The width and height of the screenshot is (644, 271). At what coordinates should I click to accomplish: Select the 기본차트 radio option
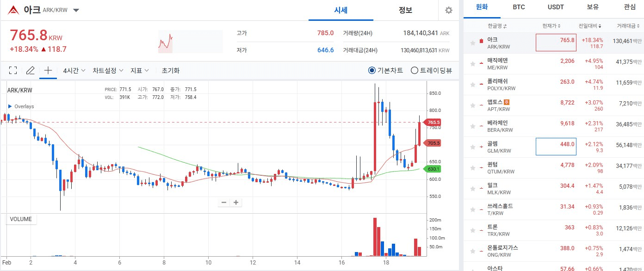(x=372, y=71)
